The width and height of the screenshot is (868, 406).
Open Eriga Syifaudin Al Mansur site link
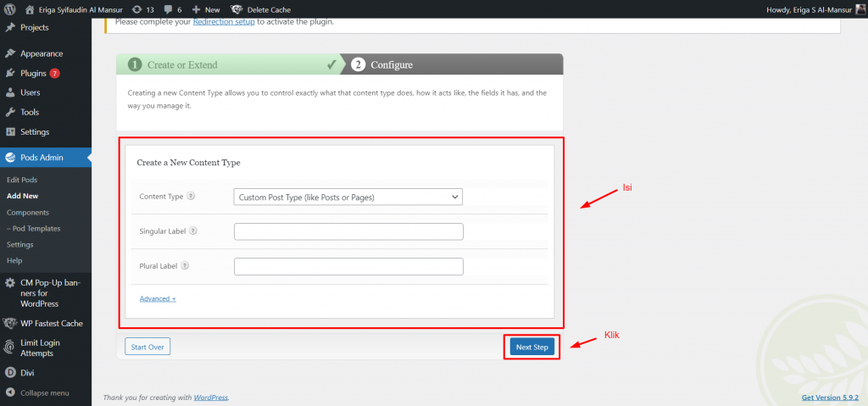click(81, 9)
